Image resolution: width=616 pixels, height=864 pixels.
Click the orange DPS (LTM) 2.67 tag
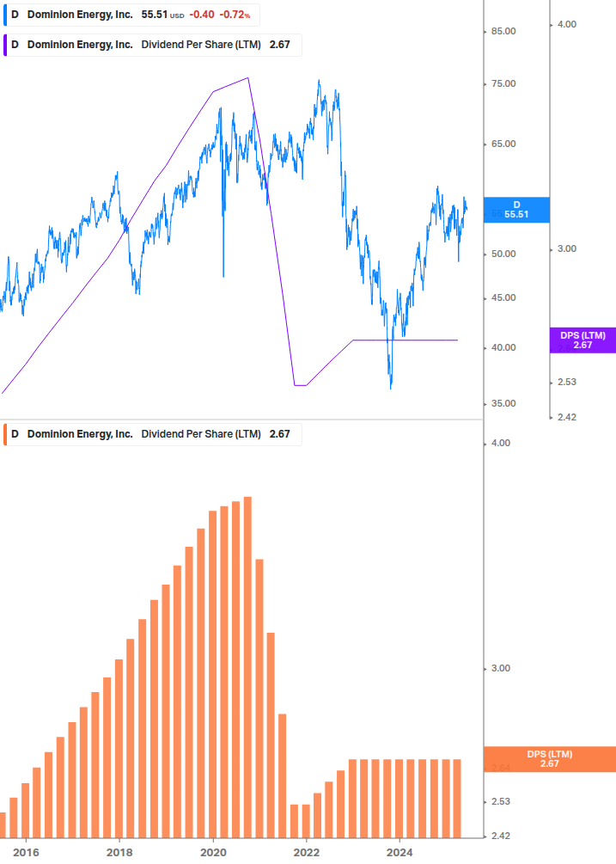[x=549, y=759]
